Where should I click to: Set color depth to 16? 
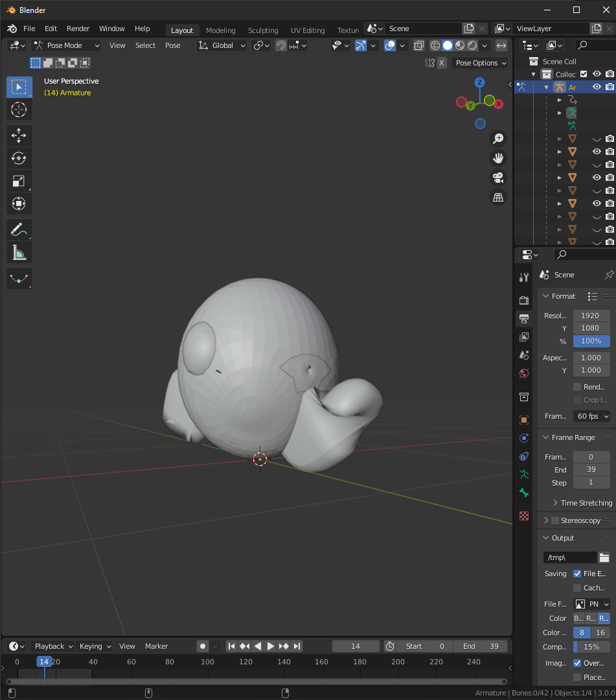(x=600, y=633)
